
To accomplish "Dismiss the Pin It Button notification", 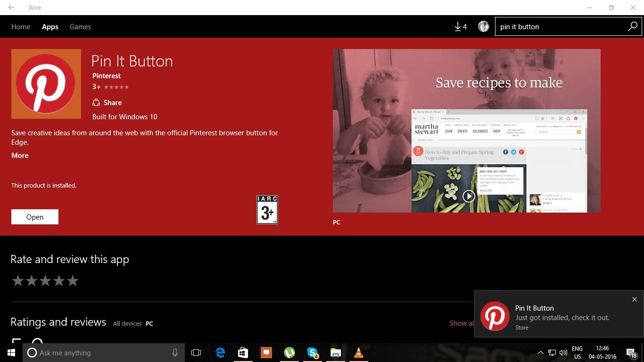I will point(635,299).
